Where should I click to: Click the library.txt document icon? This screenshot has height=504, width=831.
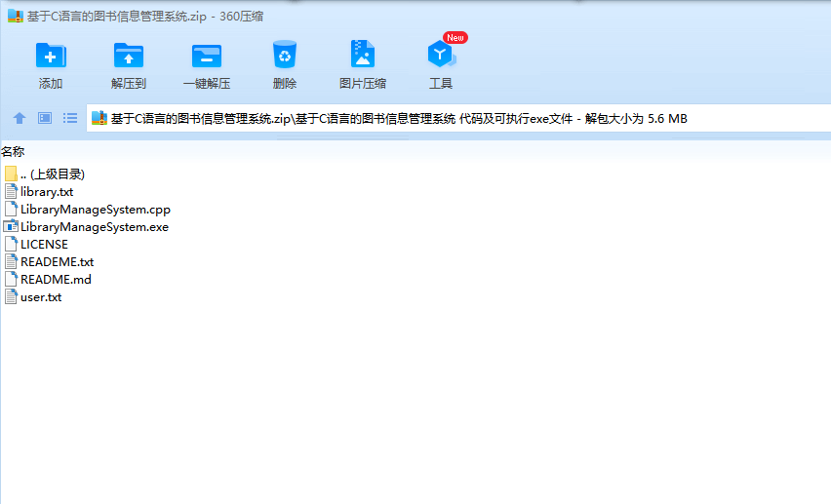pos(11,191)
